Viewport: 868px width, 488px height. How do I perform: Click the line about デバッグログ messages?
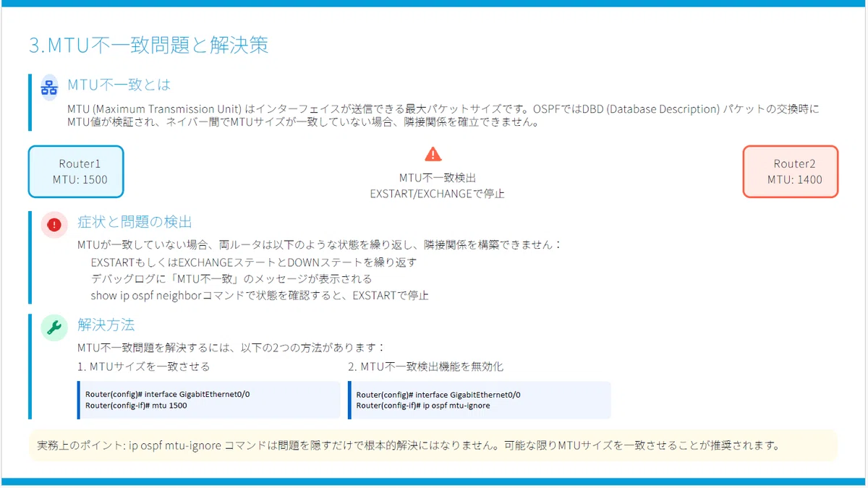pos(231,278)
